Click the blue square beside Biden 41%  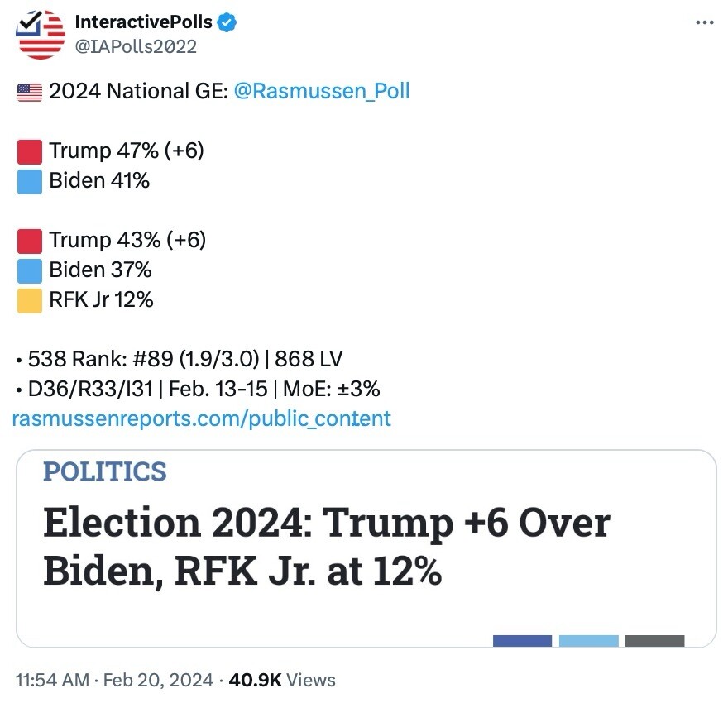pyautogui.click(x=30, y=181)
